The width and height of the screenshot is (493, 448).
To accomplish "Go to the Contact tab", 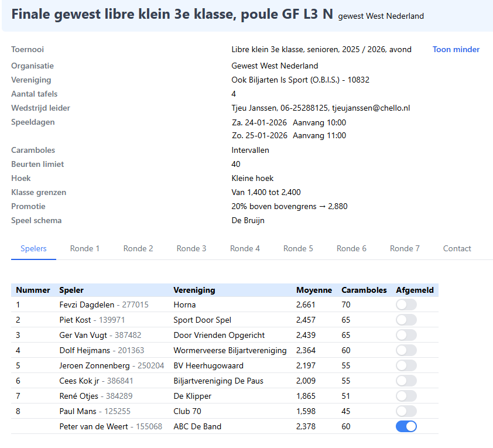I will (457, 248).
